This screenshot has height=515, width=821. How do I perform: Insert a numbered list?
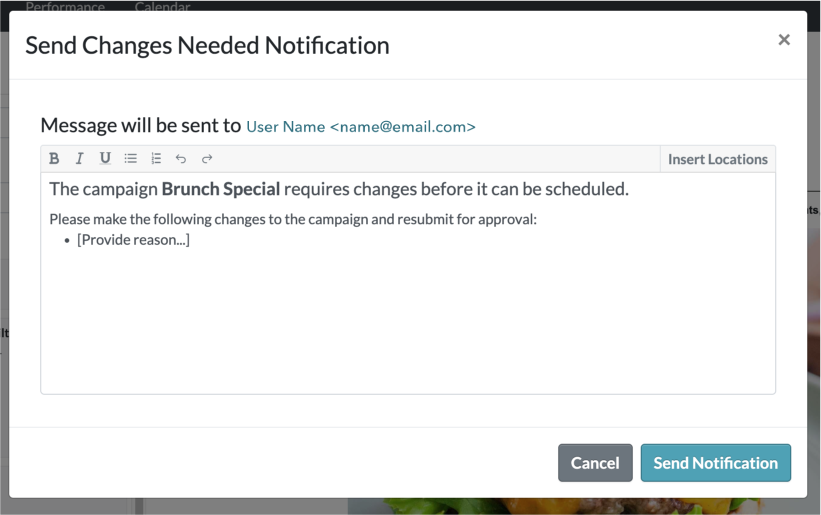pyautogui.click(x=156, y=158)
